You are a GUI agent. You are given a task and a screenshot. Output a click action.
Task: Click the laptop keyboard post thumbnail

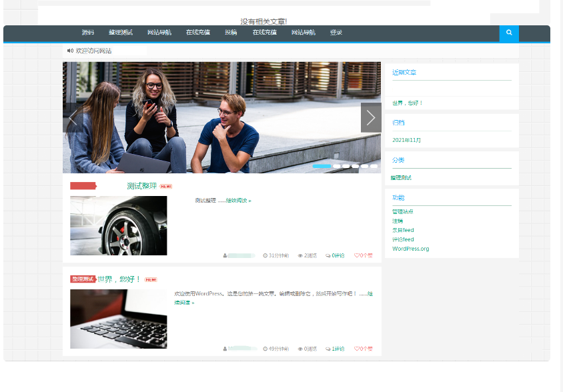click(119, 319)
